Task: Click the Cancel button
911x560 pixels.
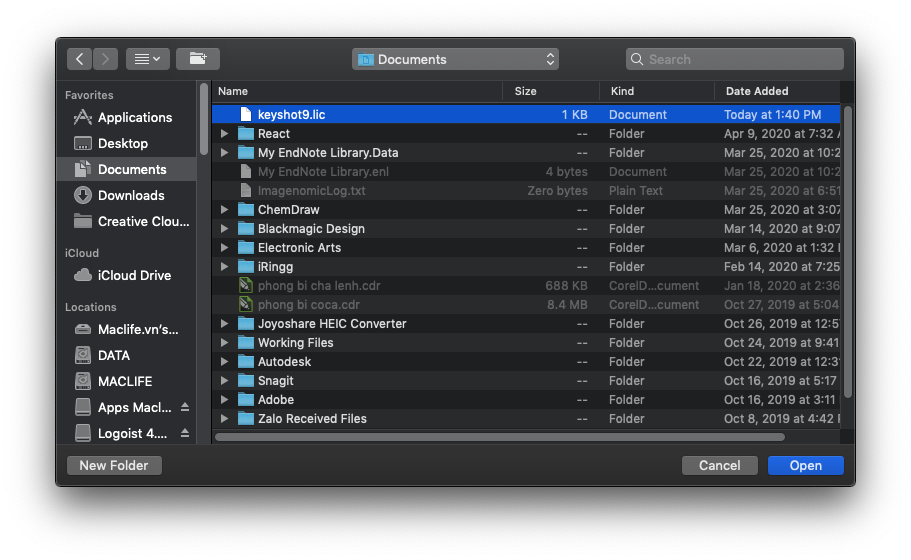Action: click(x=719, y=466)
